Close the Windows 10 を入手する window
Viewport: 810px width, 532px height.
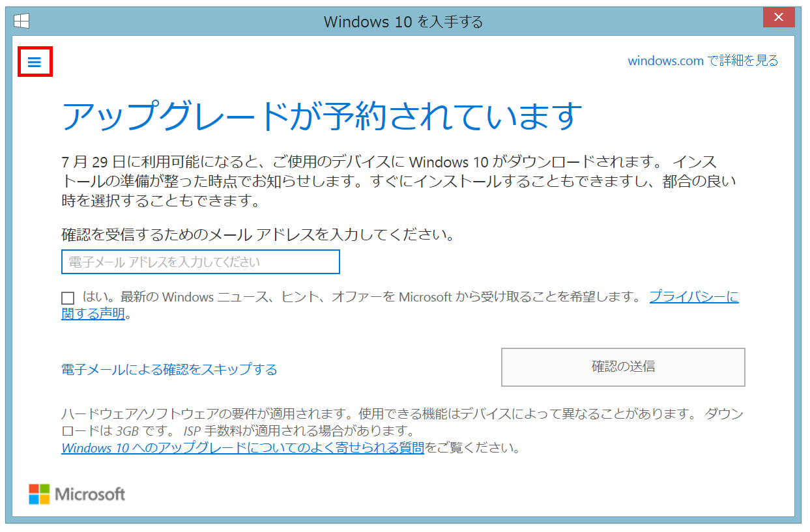coord(778,18)
